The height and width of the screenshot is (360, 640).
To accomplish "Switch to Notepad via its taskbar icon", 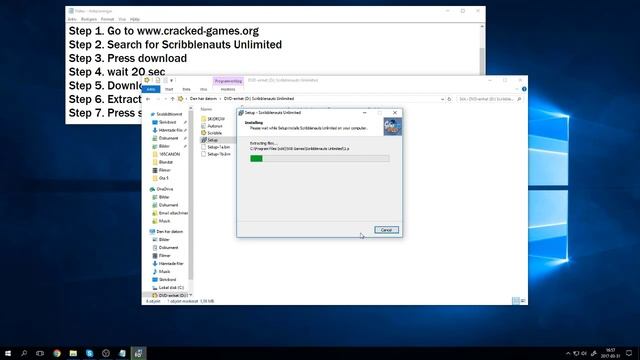I will point(122,353).
